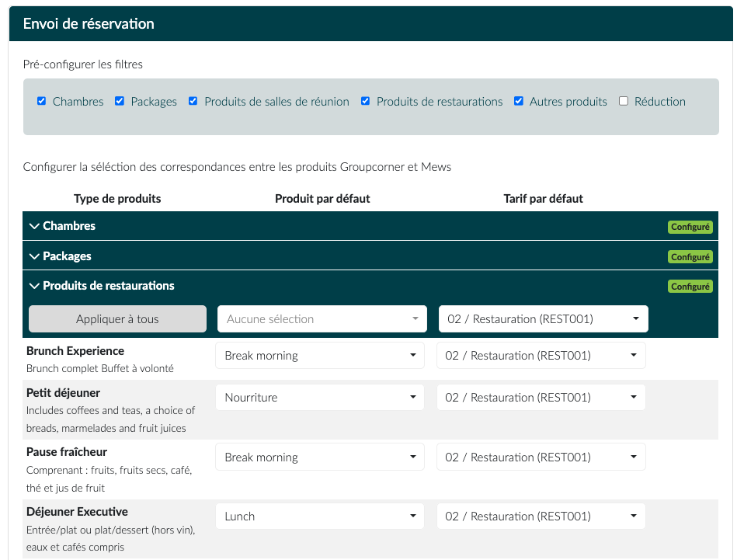Enable the Réduction filter checkbox
This screenshot has height=560, width=744.
(x=624, y=101)
